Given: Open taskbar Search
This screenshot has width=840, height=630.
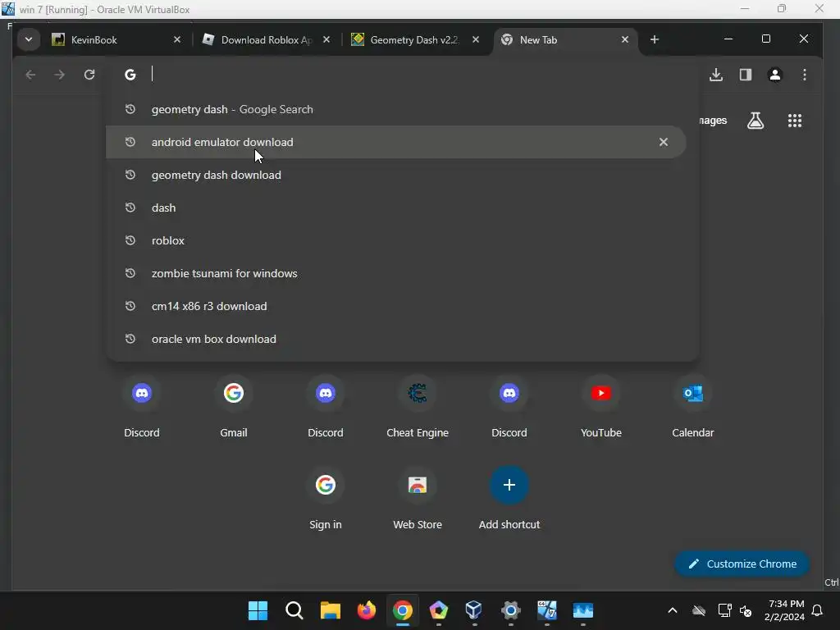Looking at the screenshot, I should pos(294,610).
